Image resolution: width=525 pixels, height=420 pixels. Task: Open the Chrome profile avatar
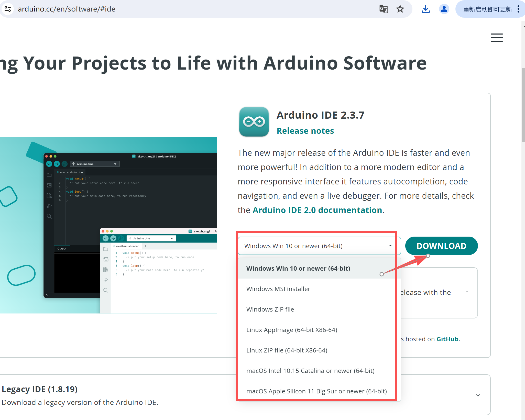pos(444,9)
